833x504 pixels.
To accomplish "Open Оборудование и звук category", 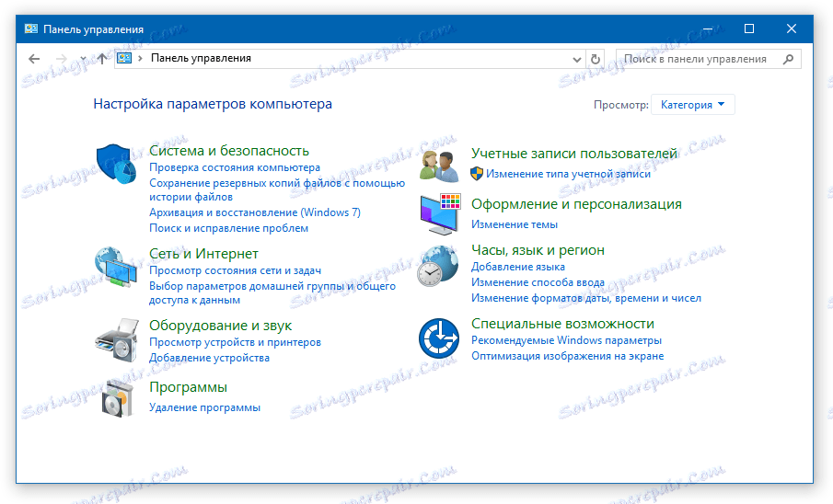I will pos(221,326).
